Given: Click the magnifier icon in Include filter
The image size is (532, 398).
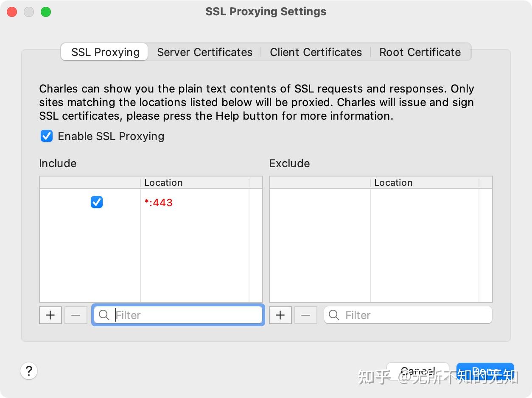Looking at the screenshot, I should click(x=104, y=315).
